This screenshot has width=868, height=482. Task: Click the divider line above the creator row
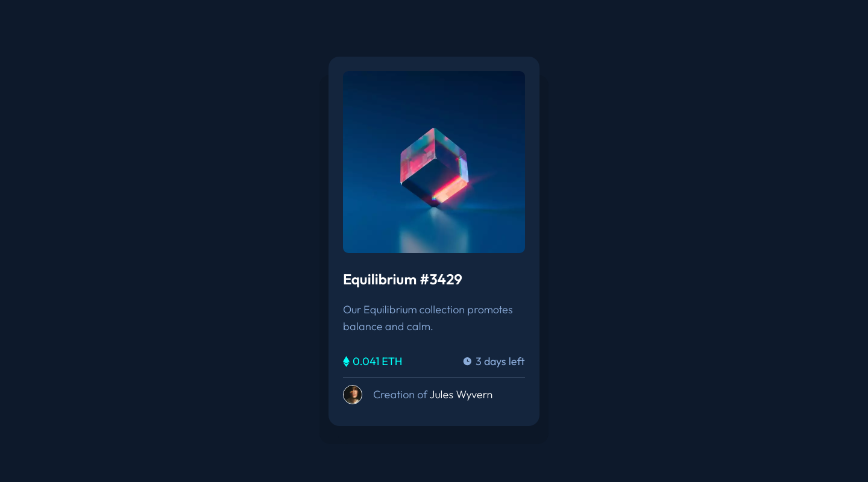tap(434, 378)
